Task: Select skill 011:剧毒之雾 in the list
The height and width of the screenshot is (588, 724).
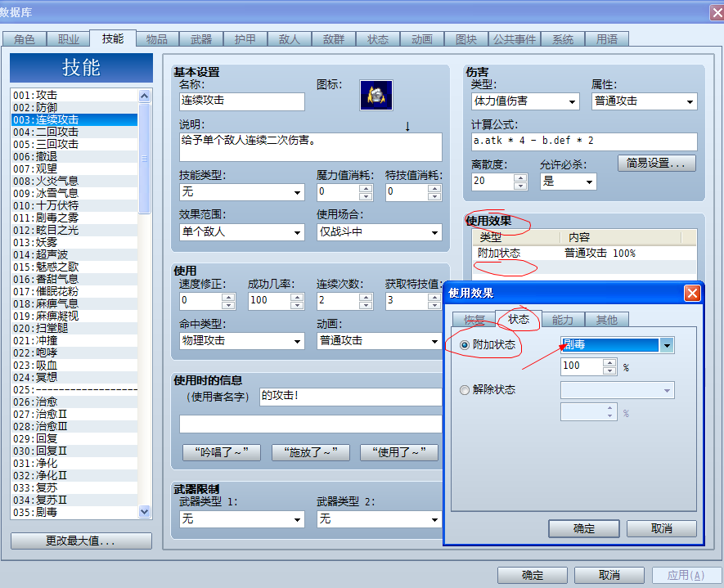Action: [74, 218]
